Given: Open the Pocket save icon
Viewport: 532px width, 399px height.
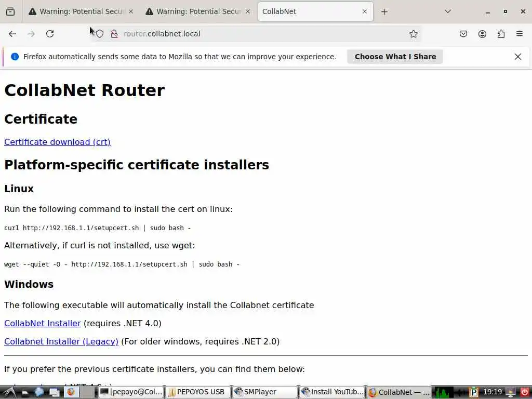Looking at the screenshot, I should tap(463, 34).
